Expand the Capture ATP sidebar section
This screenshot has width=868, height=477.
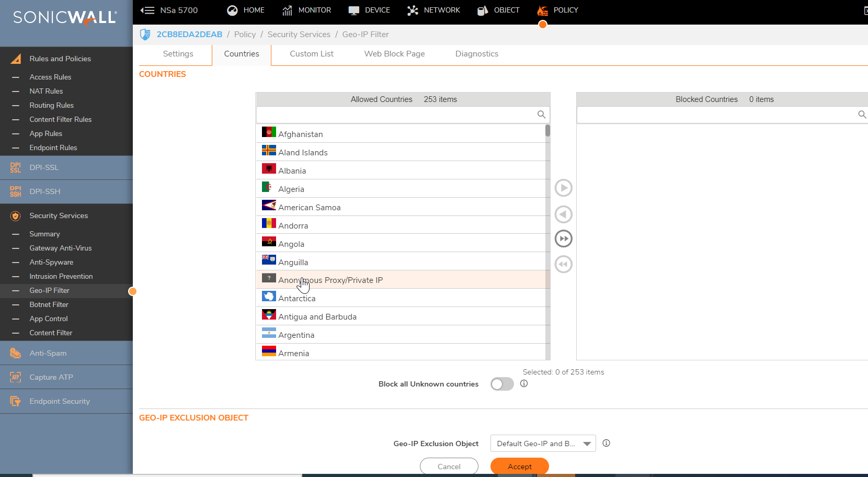pyautogui.click(x=51, y=377)
